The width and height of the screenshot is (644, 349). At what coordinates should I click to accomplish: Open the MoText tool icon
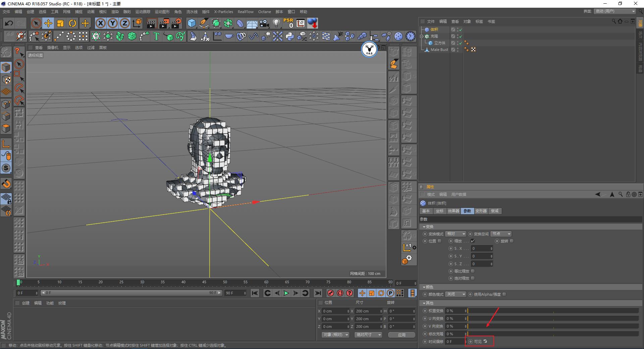[x=156, y=36]
